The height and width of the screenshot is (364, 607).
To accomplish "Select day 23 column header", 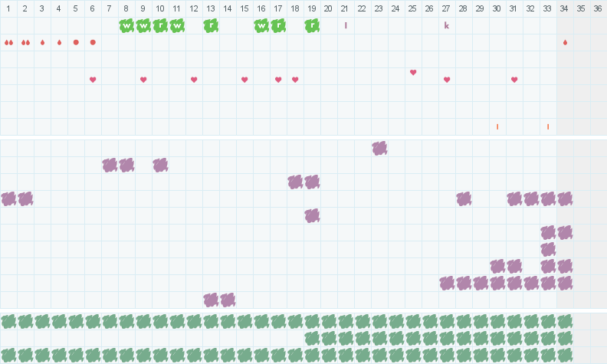I will [x=379, y=8].
